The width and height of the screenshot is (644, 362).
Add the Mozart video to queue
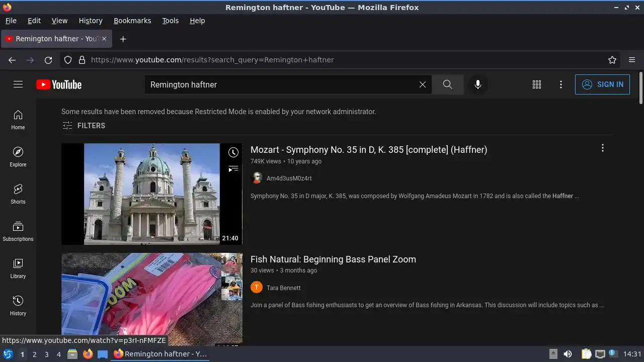[x=233, y=169]
